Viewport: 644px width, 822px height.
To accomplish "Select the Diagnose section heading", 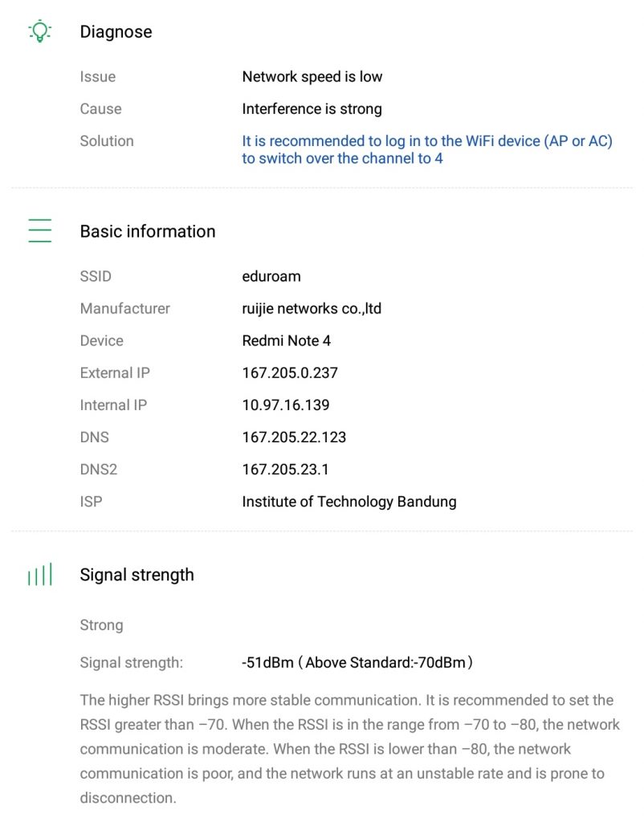I will pyautogui.click(x=116, y=32).
